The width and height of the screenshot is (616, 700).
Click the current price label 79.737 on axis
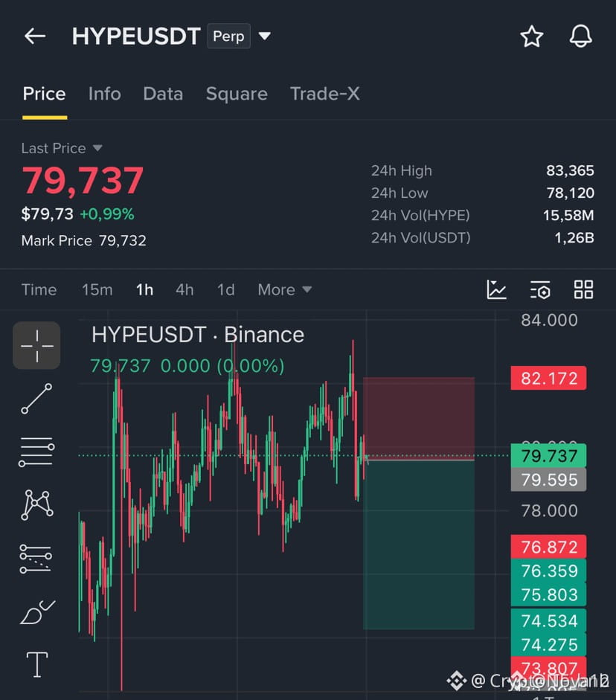pos(548,456)
